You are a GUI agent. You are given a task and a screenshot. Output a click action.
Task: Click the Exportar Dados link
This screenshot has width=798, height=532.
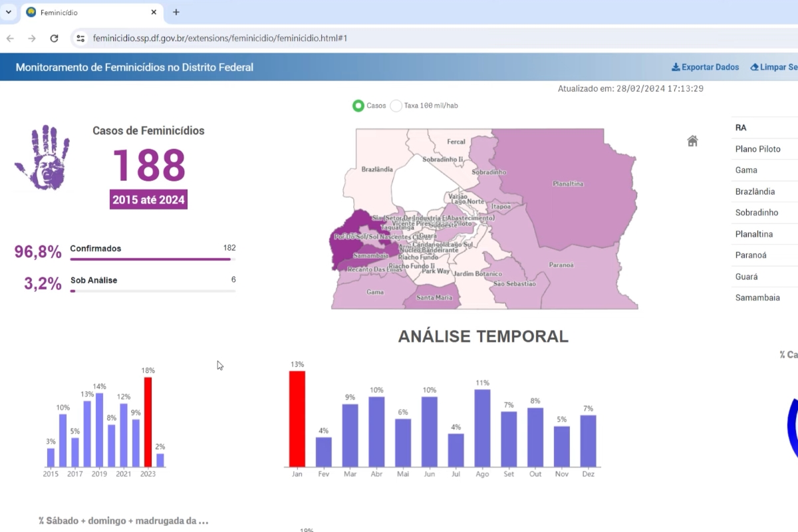pyautogui.click(x=710, y=67)
